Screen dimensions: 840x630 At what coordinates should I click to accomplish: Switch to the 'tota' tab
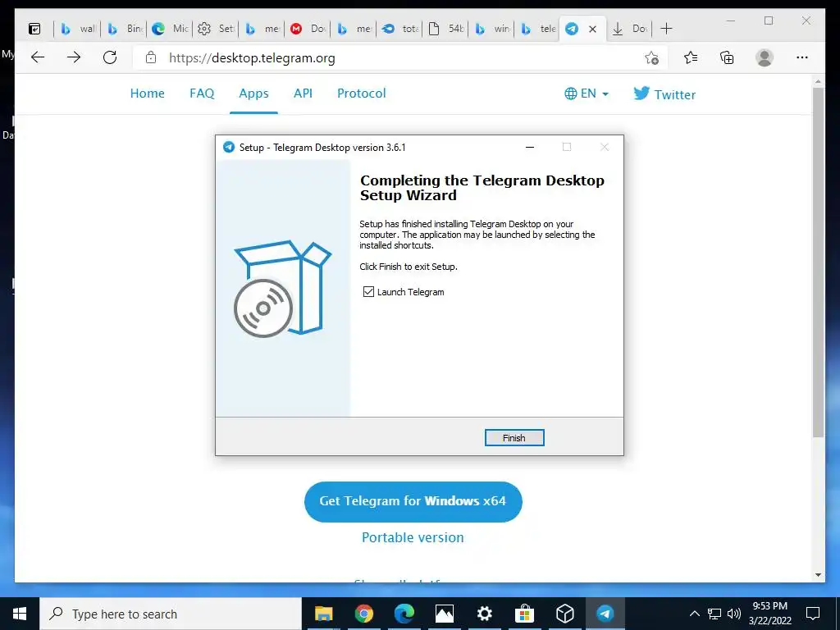[400, 29]
